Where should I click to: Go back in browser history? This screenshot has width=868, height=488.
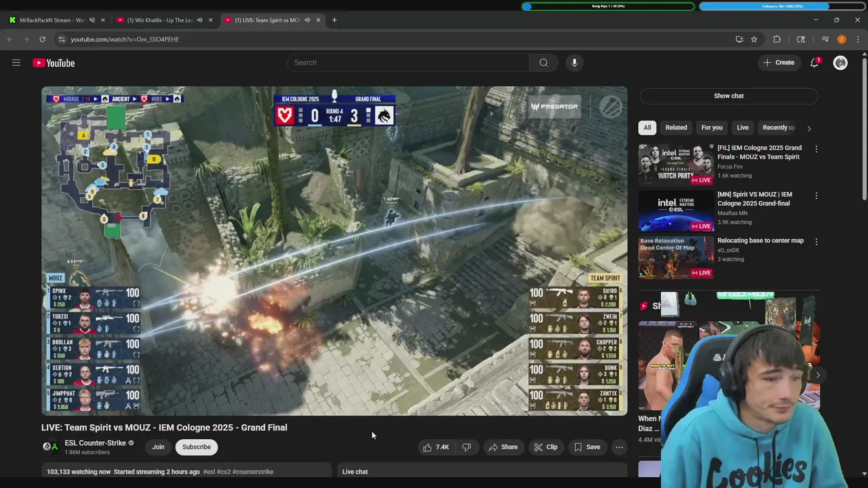click(x=10, y=39)
